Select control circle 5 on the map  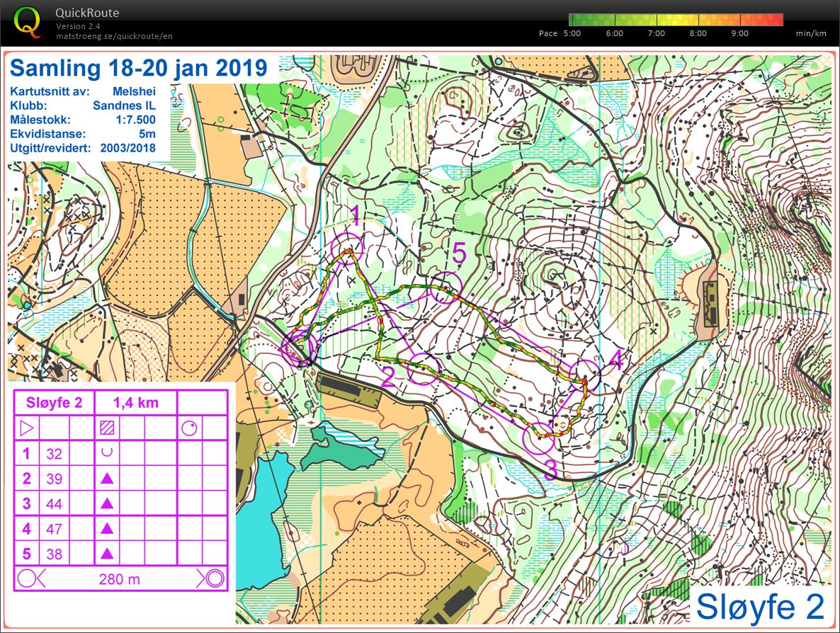point(446,287)
